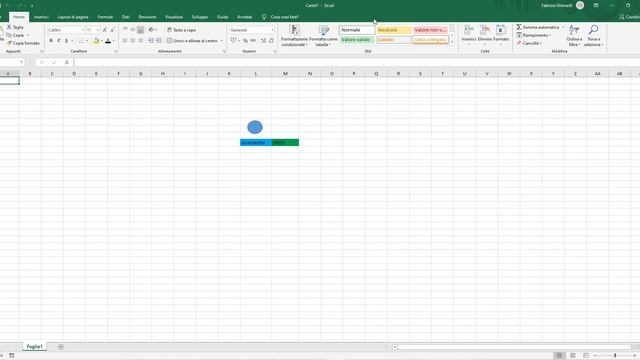Switch to the Revisione tab
Image resolution: width=640 pixels, height=360 pixels.
point(147,17)
